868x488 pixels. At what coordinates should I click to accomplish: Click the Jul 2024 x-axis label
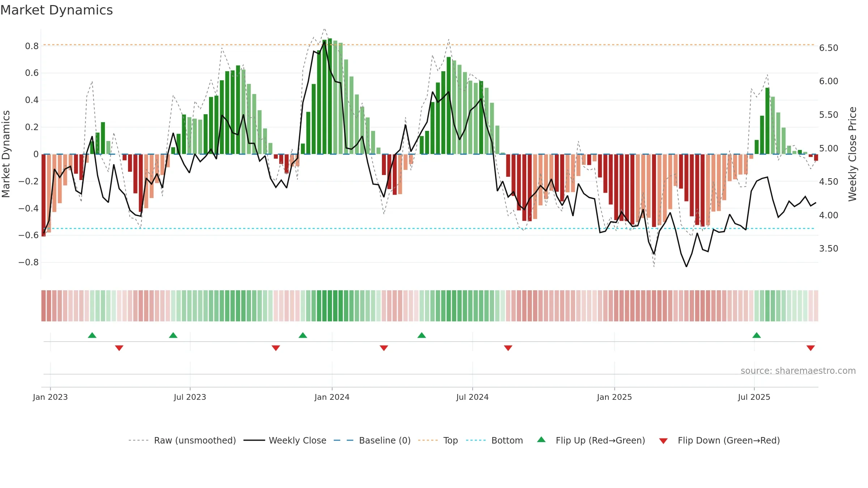pos(472,397)
